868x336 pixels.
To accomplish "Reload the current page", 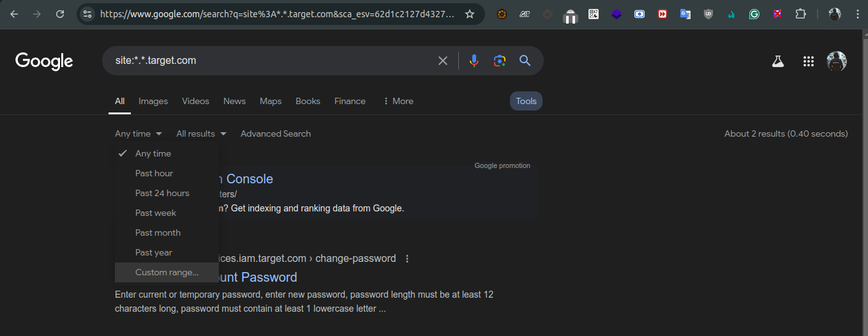I will pos(60,13).
